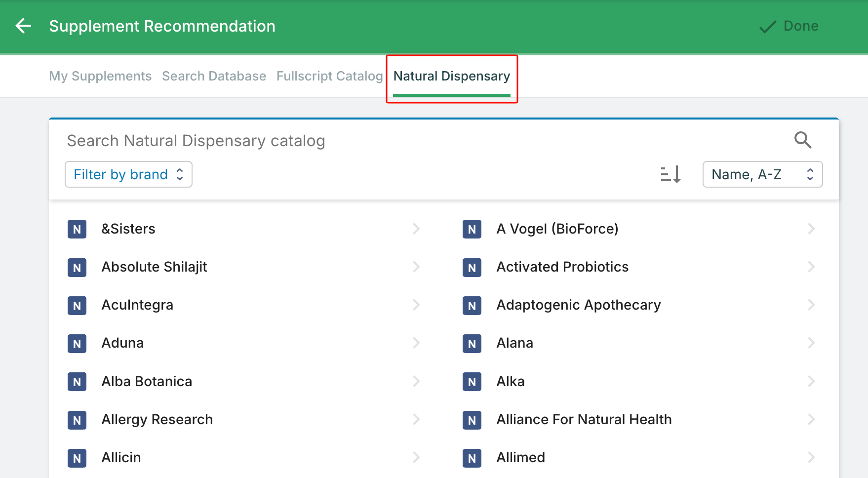Toggle the sort direction icon
Screen dimensions: 868x478
[671, 174]
